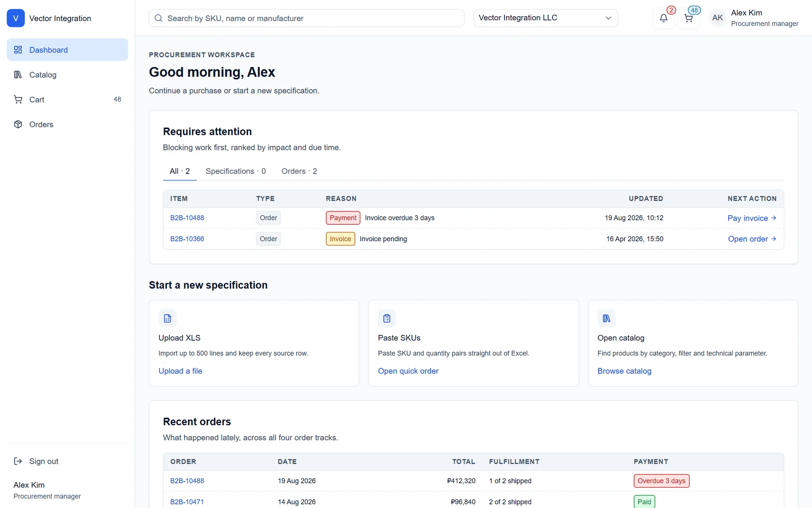The width and height of the screenshot is (812, 508).
Task: Click the magnifier icon in search bar
Action: [159, 18]
